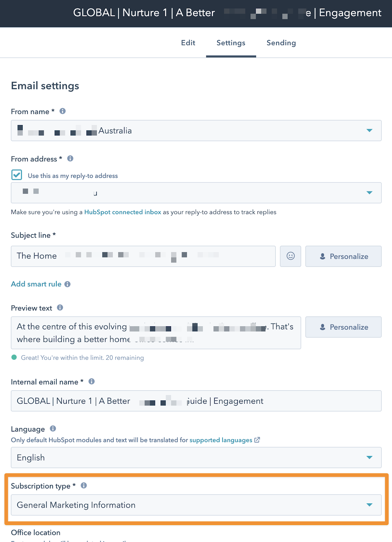This screenshot has width=392, height=542.
Task: Click the Add smart rule info icon
Action: click(67, 284)
